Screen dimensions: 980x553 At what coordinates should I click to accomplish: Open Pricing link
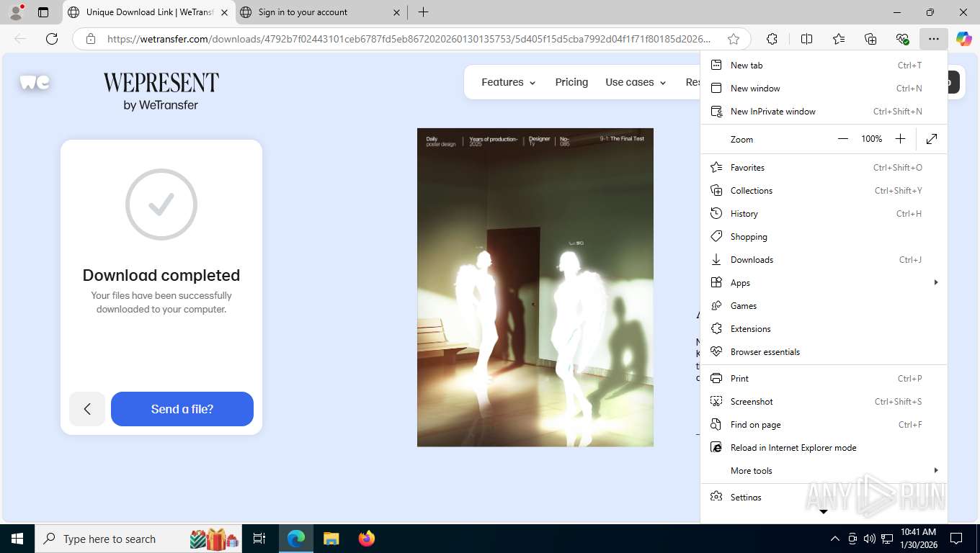tap(571, 82)
